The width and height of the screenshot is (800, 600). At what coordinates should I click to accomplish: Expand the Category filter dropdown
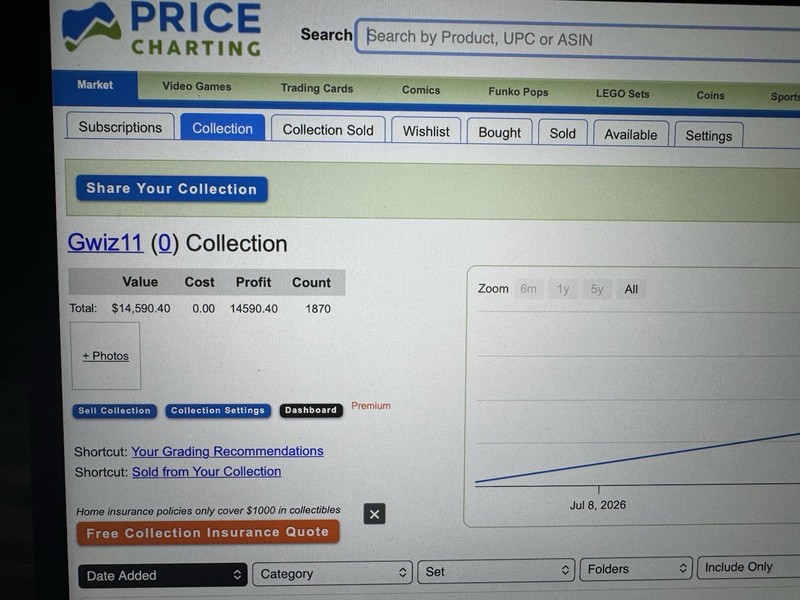coord(332,573)
